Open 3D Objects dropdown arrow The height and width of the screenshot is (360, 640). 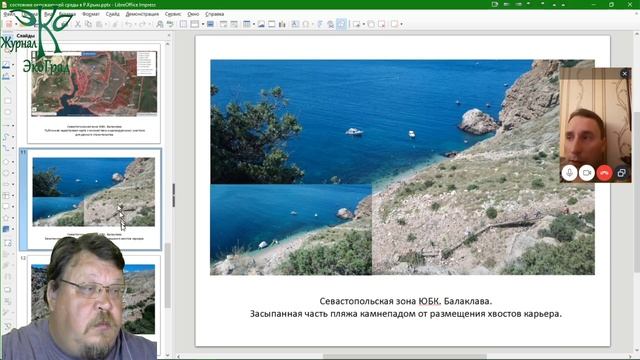click(13, 229)
